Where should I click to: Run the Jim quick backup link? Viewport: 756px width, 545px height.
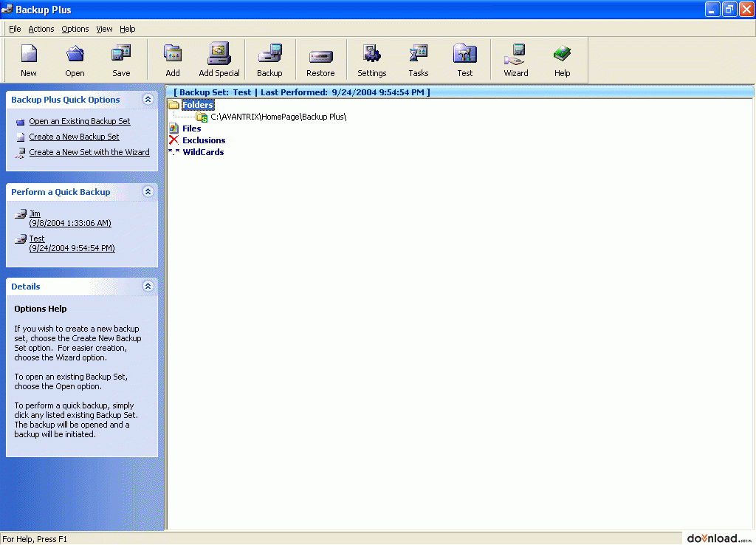tap(70, 219)
